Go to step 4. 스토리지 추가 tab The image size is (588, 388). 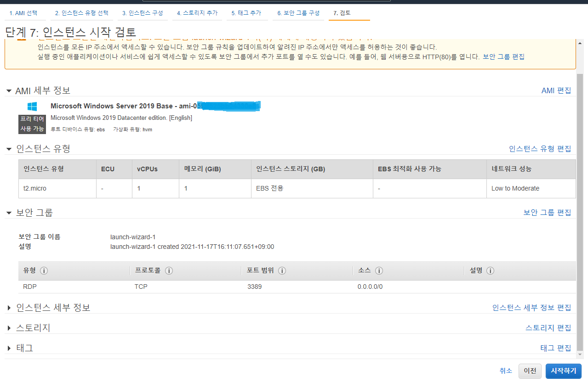click(197, 13)
